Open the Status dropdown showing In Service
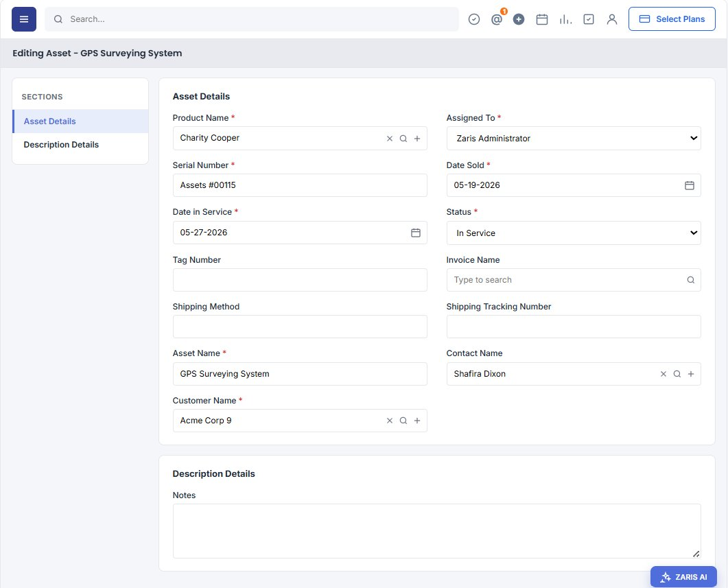Image resolution: width=728 pixels, height=588 pixels. [574, 233]
